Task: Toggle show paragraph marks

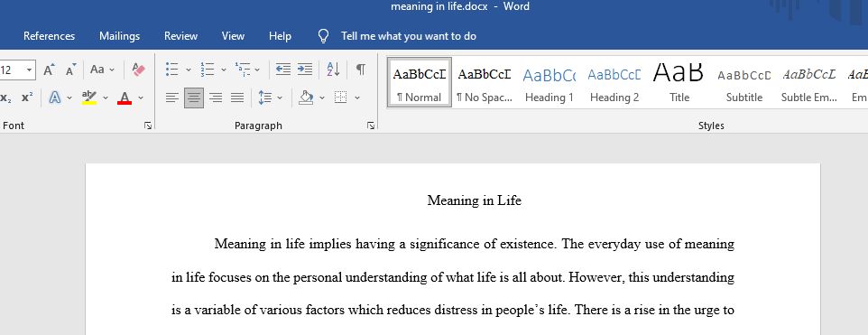Action: click(x=360, y=70)
